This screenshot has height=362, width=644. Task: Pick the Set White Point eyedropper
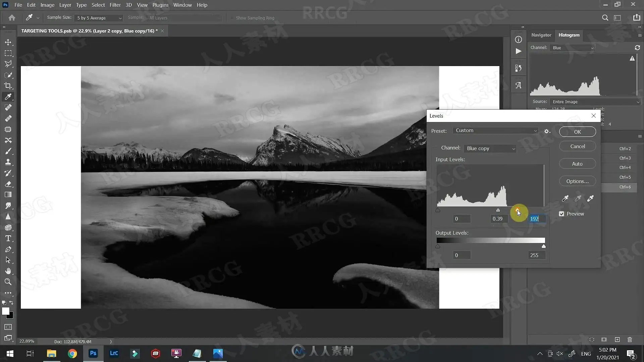tap(590, 198)
